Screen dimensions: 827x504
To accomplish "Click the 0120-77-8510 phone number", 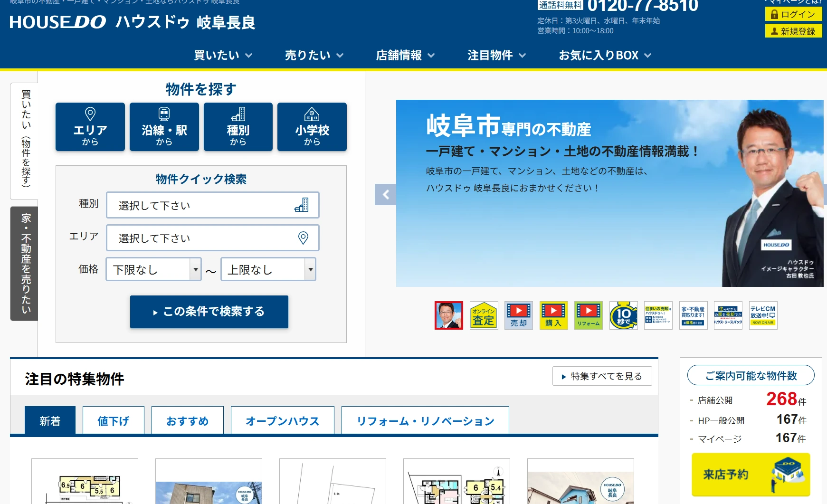I will pos(643,6).
